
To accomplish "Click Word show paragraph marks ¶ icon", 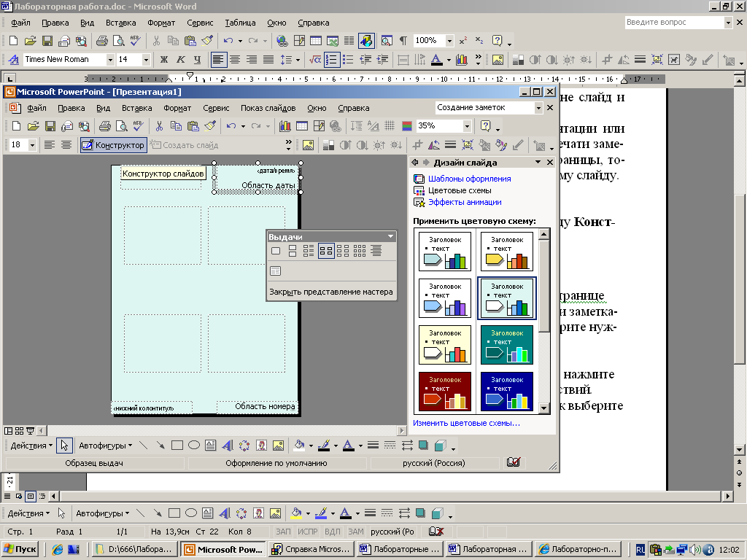I will pos(403,41).
